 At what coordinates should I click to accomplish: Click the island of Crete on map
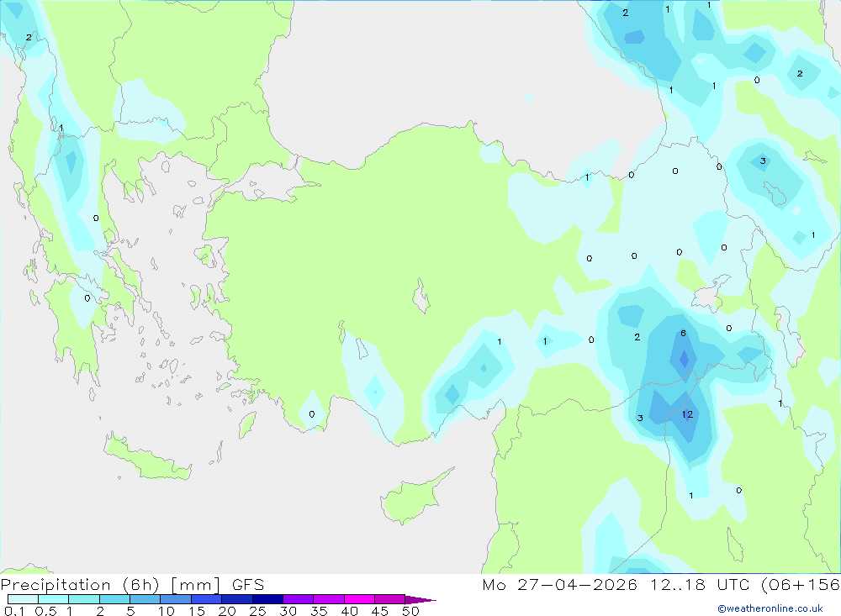click(149, 458)
